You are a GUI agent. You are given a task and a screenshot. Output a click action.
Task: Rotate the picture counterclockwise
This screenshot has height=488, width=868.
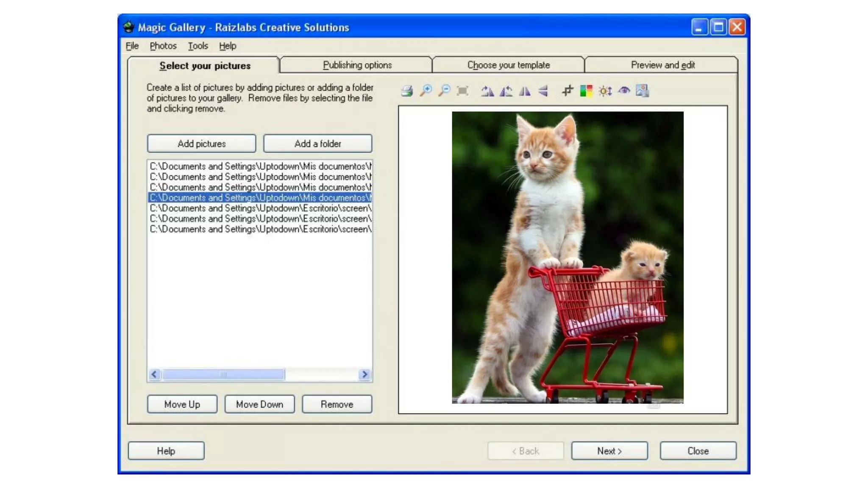(506, 91)
